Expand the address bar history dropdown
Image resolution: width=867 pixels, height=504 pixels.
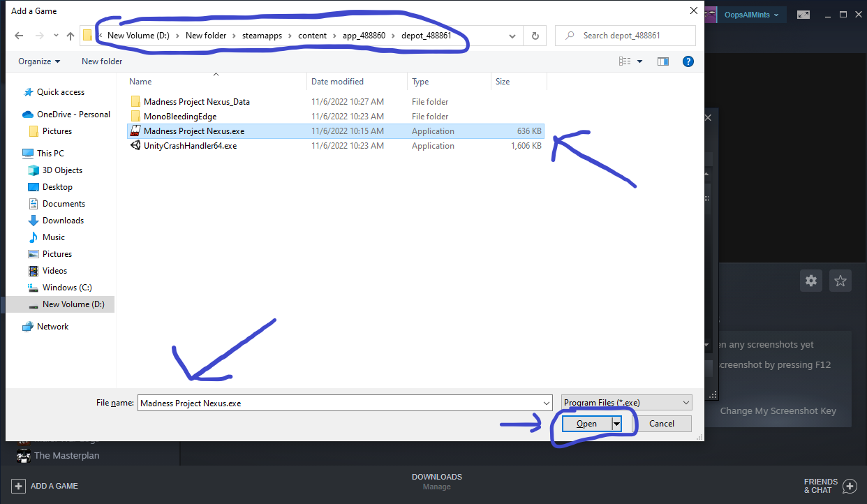coord(512,36)
